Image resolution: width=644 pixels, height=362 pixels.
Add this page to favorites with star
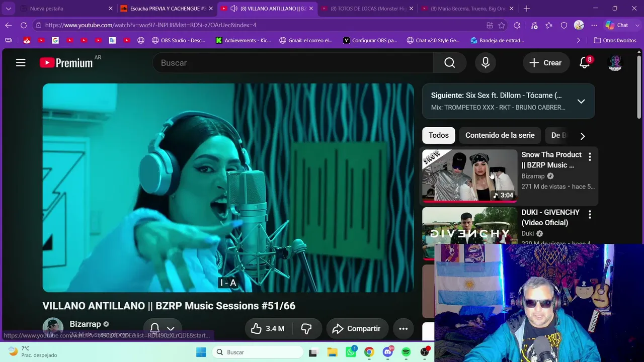click(502, 25)
